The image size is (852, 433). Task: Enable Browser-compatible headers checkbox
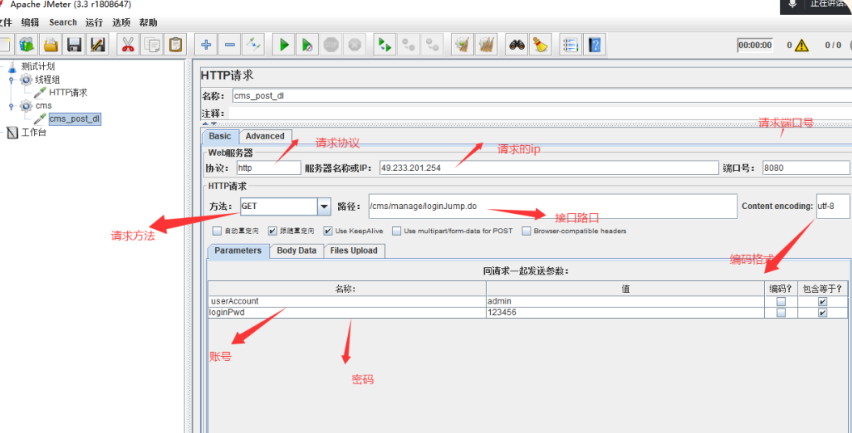526,231
